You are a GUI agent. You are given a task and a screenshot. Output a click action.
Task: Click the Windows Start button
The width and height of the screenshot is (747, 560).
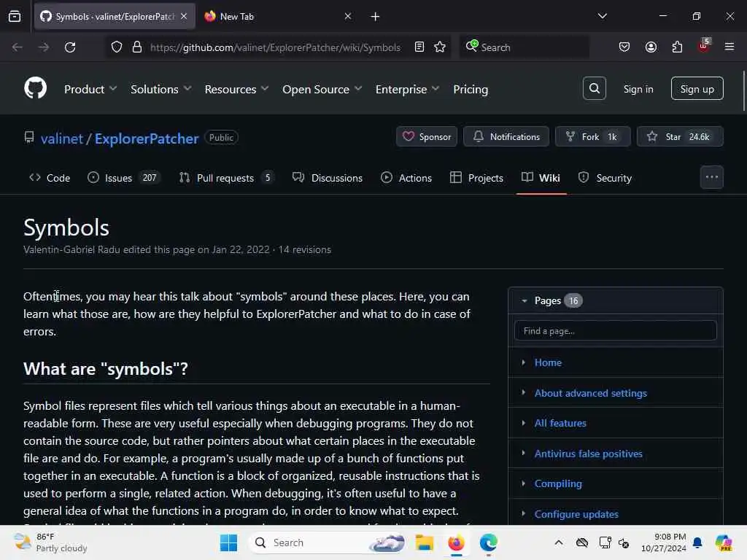(x=228, y=542)
